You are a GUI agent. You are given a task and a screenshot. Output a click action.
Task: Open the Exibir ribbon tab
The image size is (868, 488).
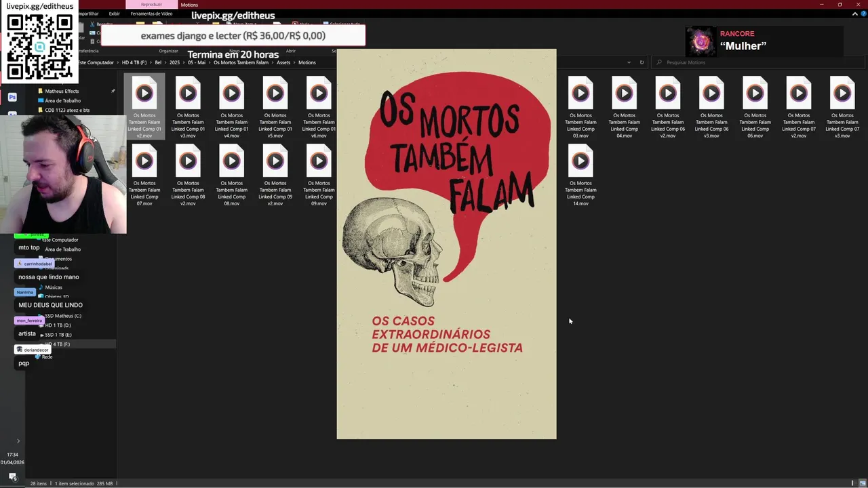click(x=114, y=14)
